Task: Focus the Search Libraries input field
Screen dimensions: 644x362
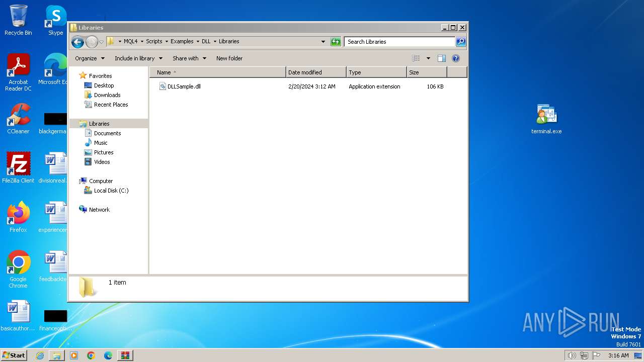Action: point(400,42)
